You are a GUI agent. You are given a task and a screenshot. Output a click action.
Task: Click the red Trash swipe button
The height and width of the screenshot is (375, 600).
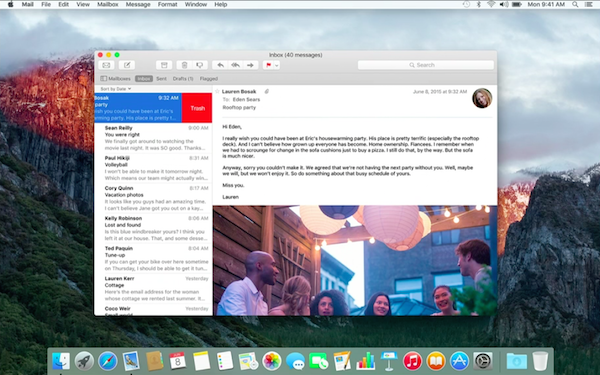pyautogui.click(x=197, y=108)
